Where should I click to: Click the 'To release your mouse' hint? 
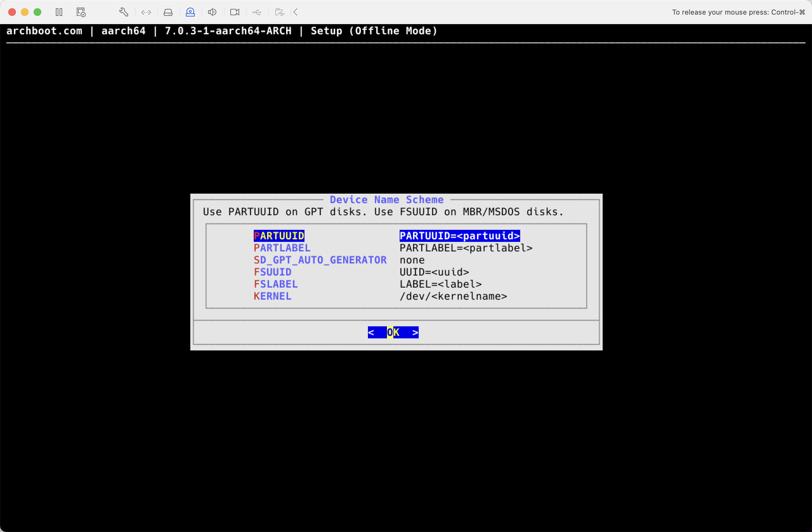(738, 12)
